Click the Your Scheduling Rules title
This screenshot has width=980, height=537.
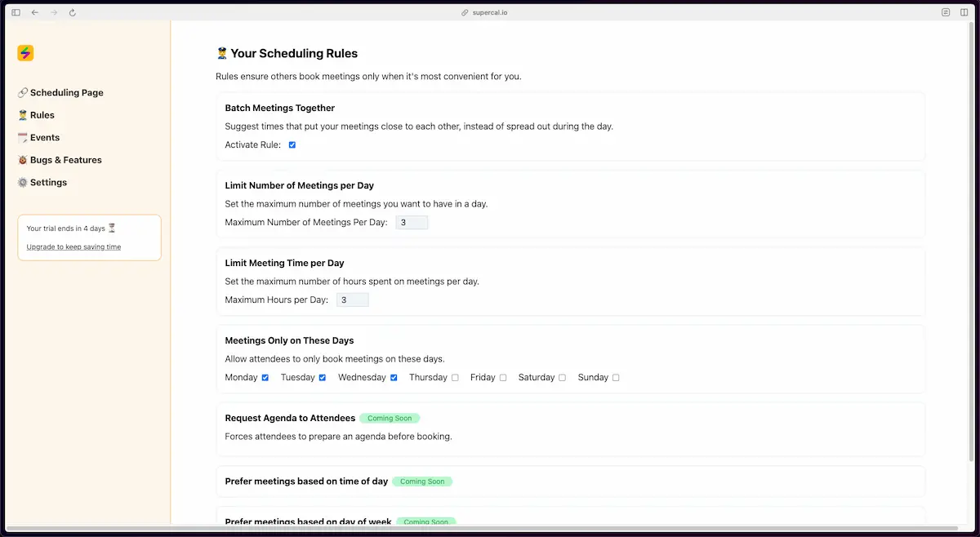tap(287, 54)
